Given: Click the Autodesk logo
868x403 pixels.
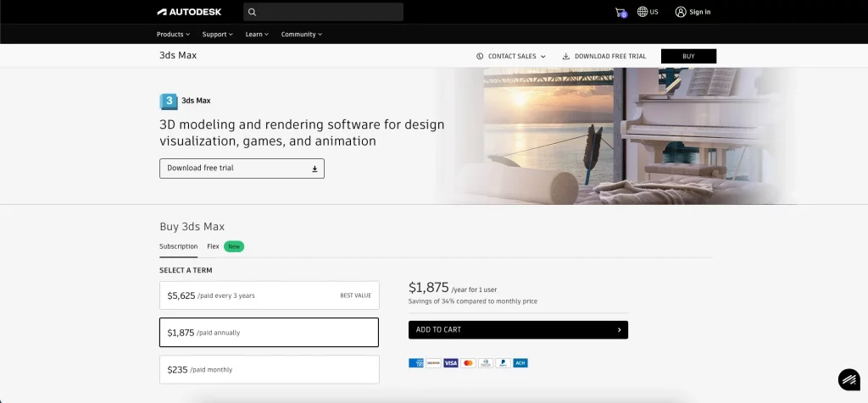Looking at the screenshot, I should pos(189,12).
